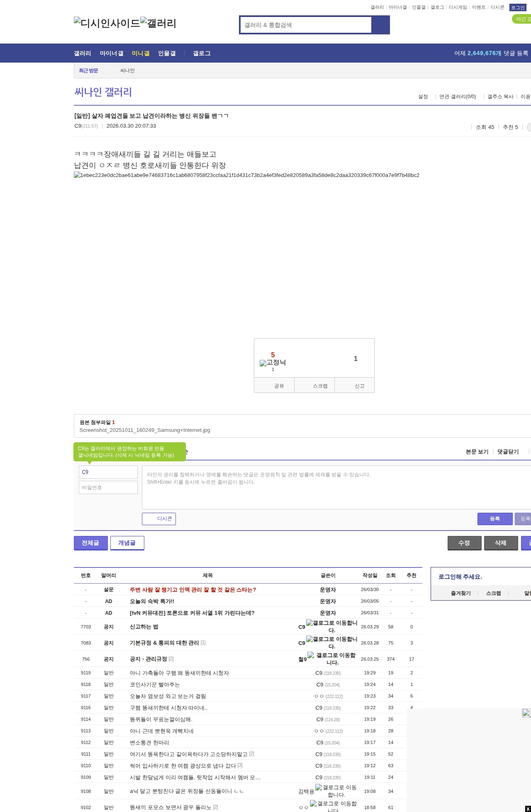Toggle the green 야간 모드 night mode switch
531x812 pixels.
pos(522,19)
